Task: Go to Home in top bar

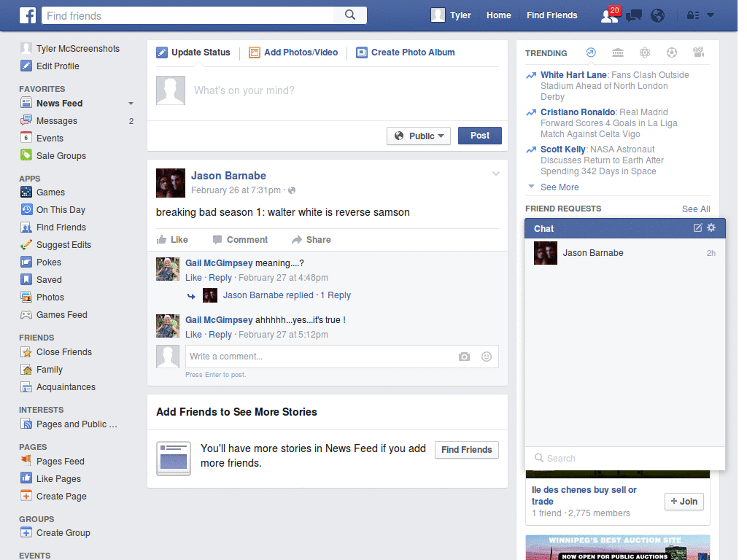Action: click(x=499, y=15)
